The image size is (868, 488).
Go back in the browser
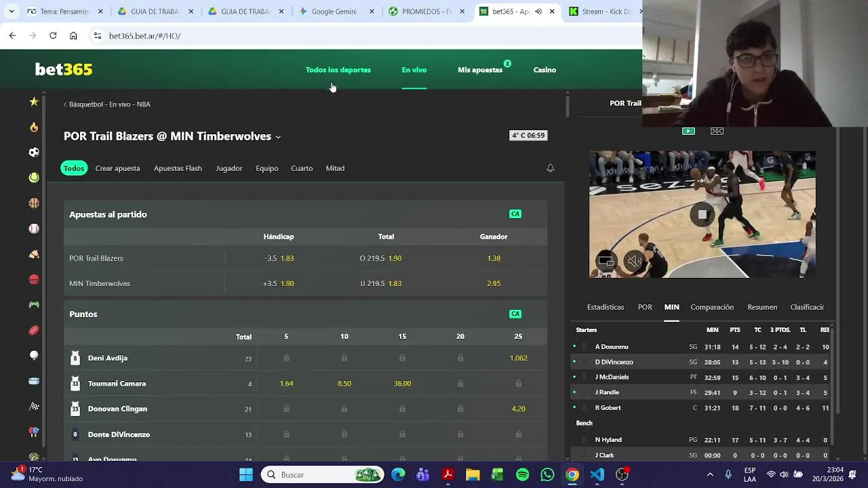[12, 36]
